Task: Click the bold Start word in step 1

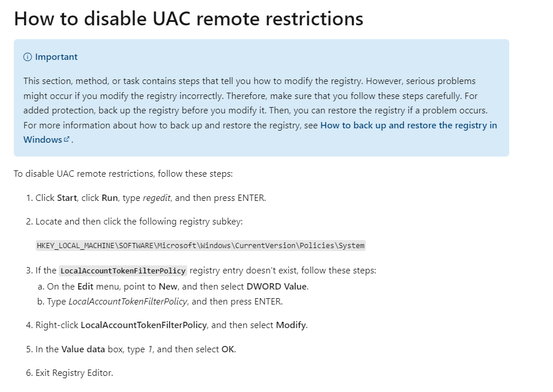Action: (x=67, y=198)
